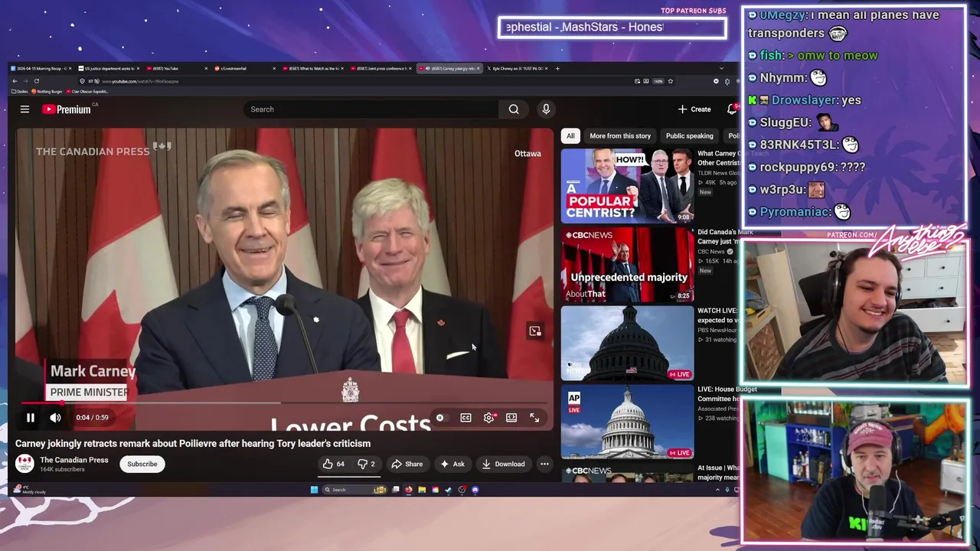980x551 pixels.
Task: Mute the video volume
Action: click(55, 418)
